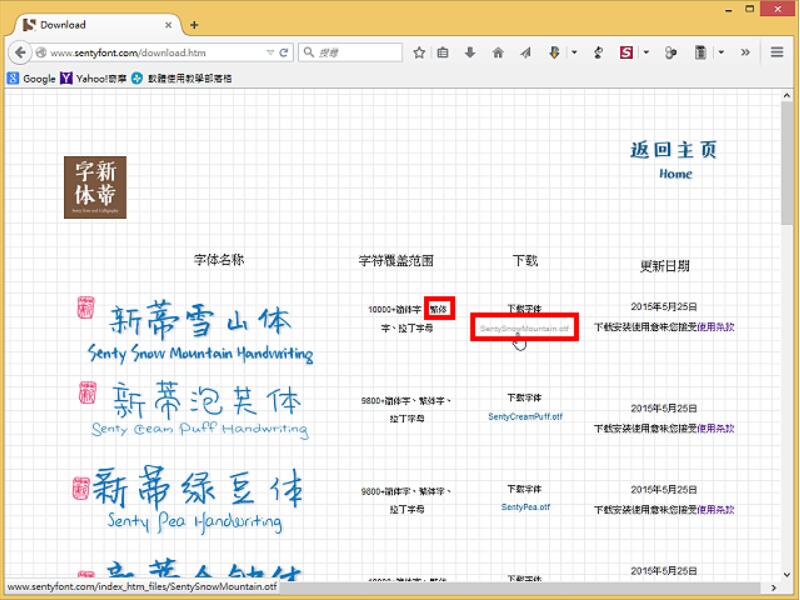
Task: Click the paper plane send icon
Action: [526, 52]
